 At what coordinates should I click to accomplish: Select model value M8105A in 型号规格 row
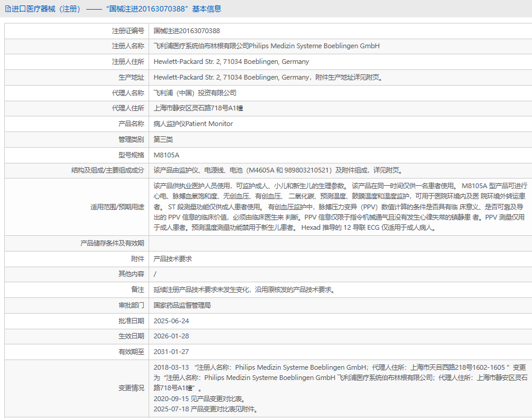point(166,155)
